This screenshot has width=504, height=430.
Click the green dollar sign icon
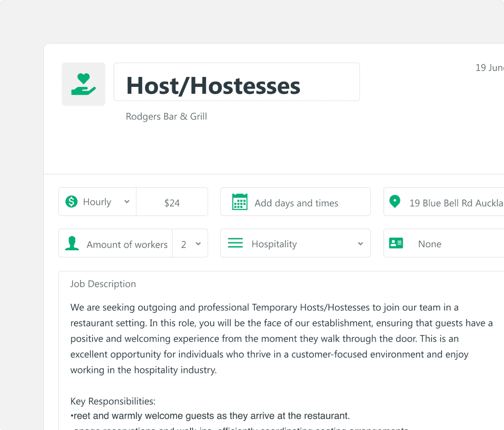(x=71, y=201)
